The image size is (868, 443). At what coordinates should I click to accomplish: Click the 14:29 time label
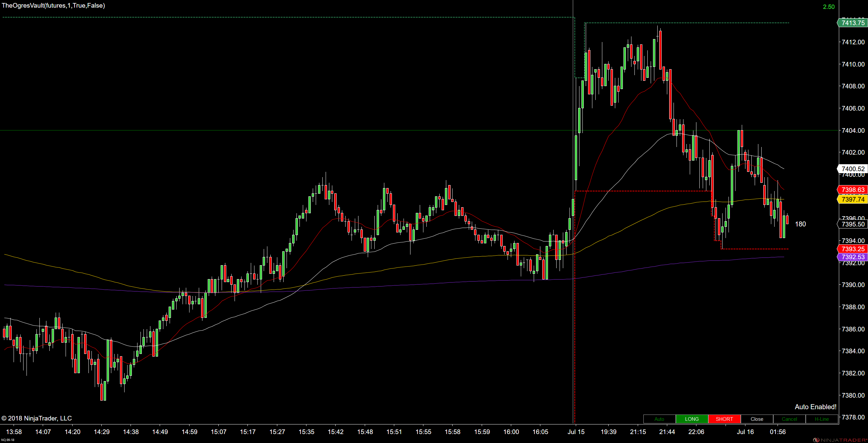click(x=101, y=432)
